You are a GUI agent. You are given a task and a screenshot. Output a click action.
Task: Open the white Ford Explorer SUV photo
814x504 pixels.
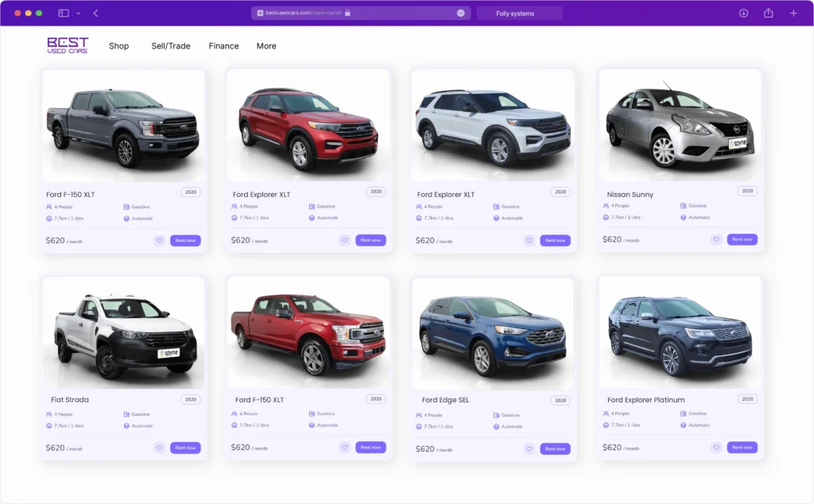pyautogui.click(x=493, y=126)
